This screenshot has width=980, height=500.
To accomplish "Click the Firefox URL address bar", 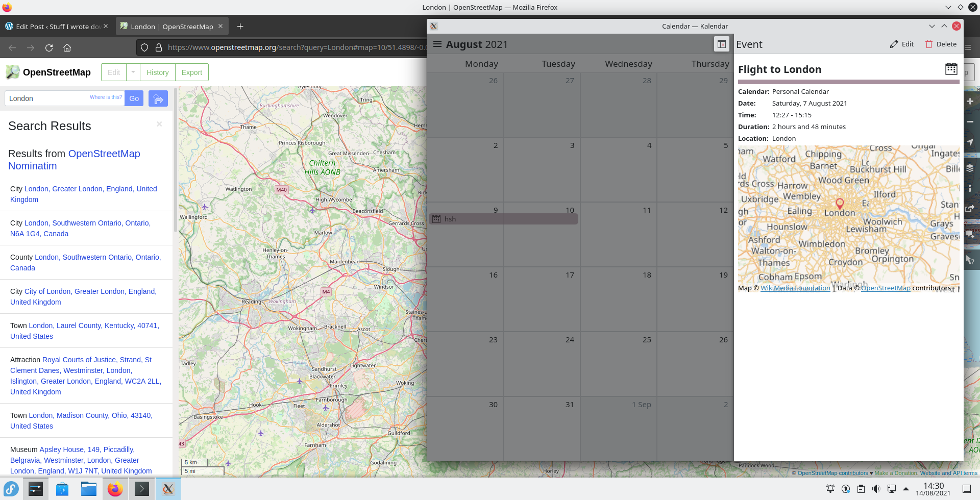I will (x=296, y=47).
